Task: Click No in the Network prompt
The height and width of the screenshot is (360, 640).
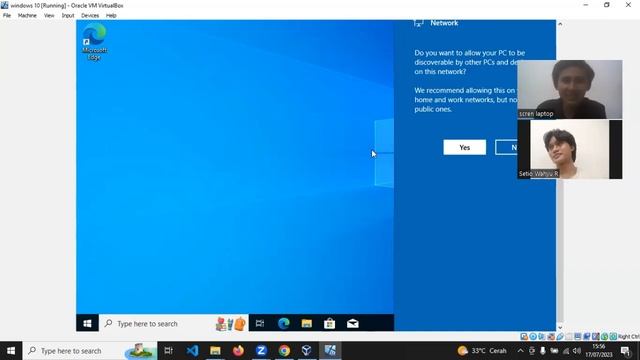Action: [x=507, y=147]
